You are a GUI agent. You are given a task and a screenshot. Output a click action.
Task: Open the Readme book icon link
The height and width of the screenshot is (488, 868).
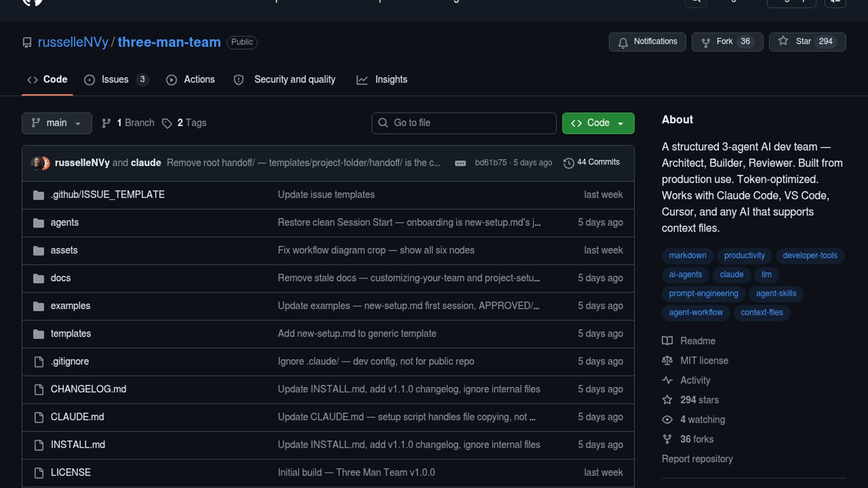click(667, 341)
